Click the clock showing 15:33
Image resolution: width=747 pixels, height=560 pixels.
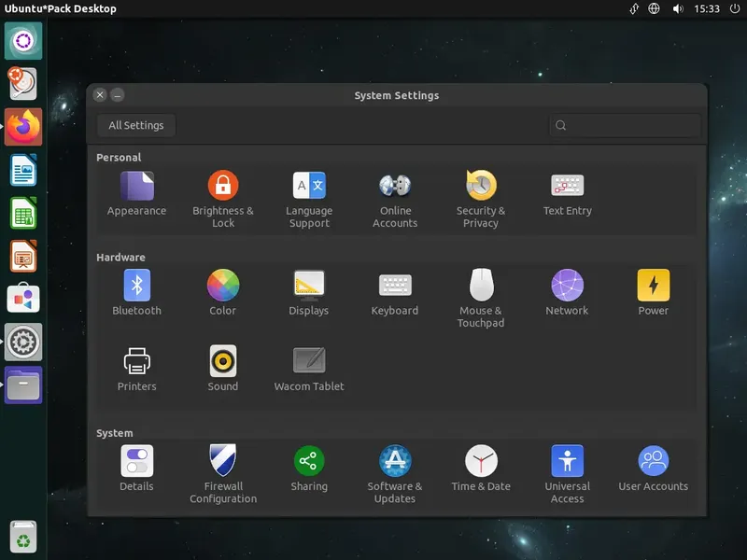pos(707,8)
